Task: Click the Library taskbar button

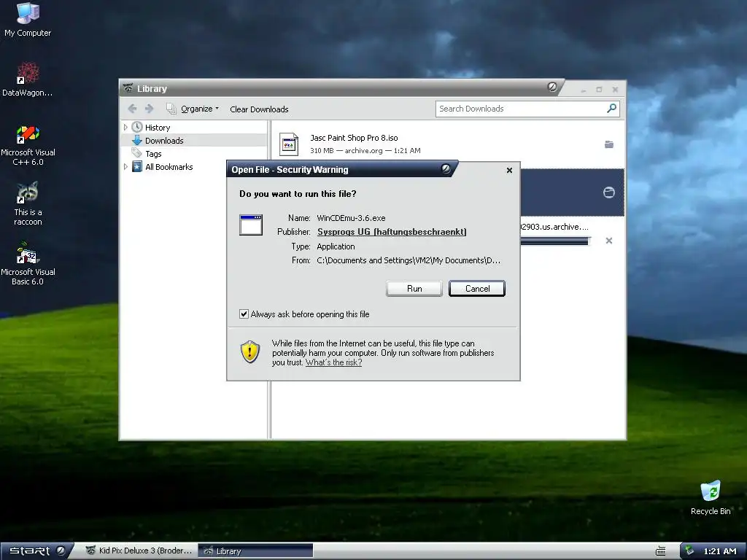Action: pyautogui.click(x=255, y=551)
